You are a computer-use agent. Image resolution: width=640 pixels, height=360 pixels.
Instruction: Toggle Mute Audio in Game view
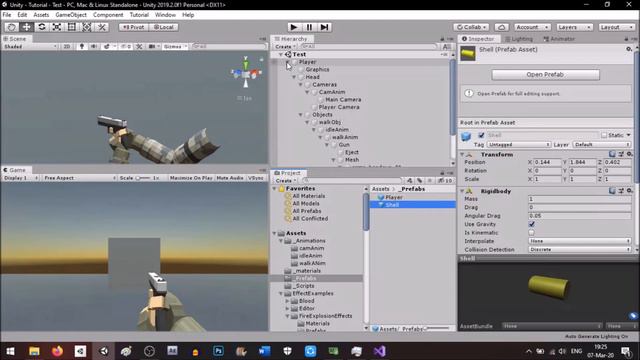(230, 178)
